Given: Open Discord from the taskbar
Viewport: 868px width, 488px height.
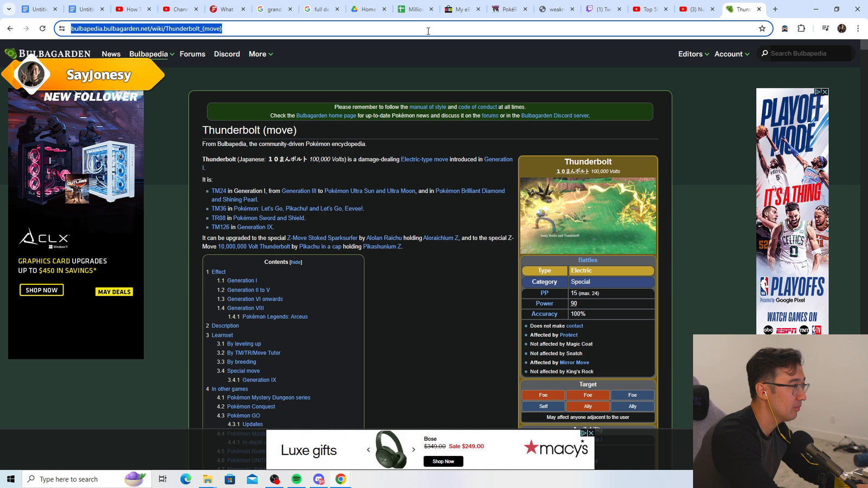Looking at the screenshot, I should click(x=318, y=479).
